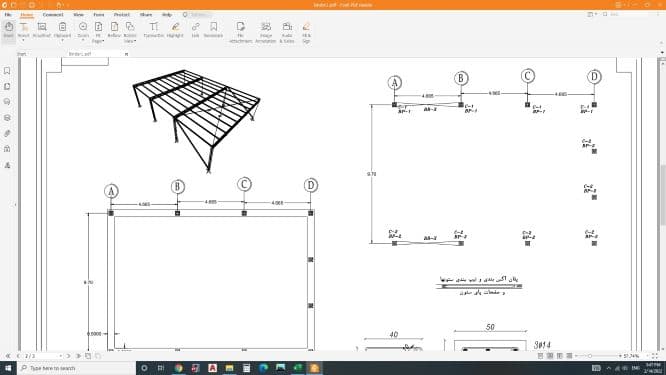Image resolution: width=666 pixels, height=375 pixels.
Task: Switch to the Protect tab
Action: (121, 14)
